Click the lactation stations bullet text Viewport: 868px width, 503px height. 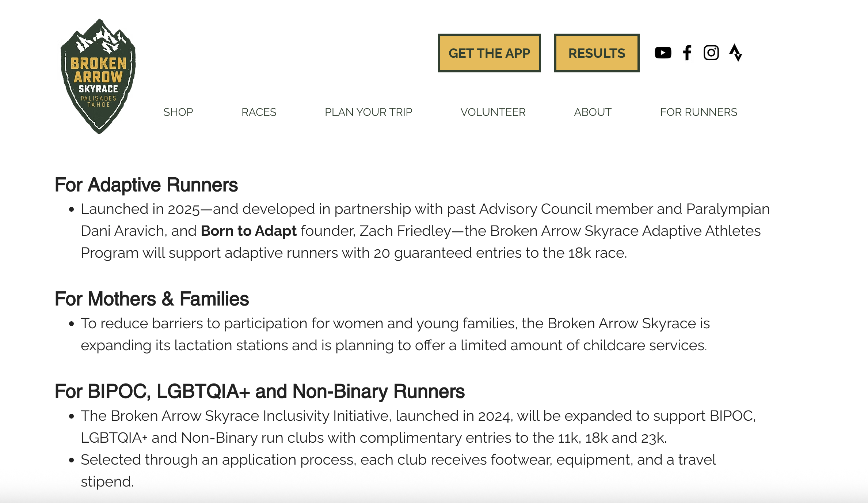395,334
